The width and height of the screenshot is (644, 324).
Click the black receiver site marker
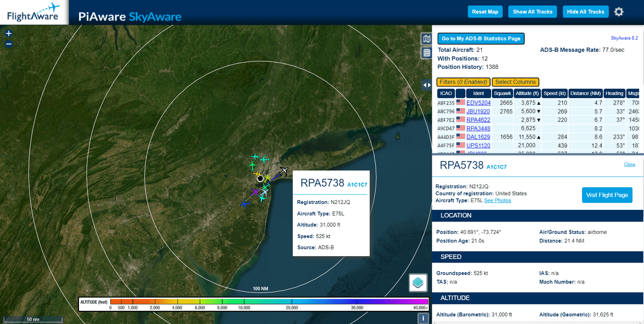(x=260, y=178)
